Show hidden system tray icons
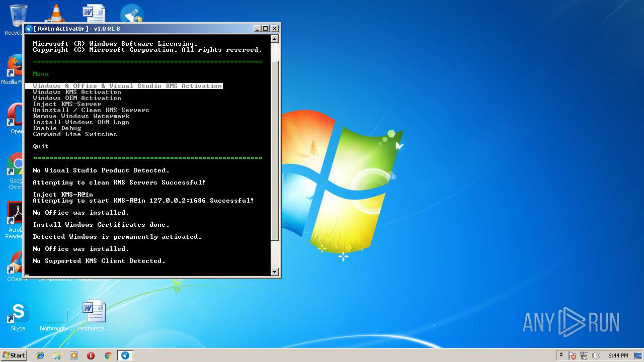Image resolution: width=644 pixels, height=362 pixels. [x=561, y=355]
